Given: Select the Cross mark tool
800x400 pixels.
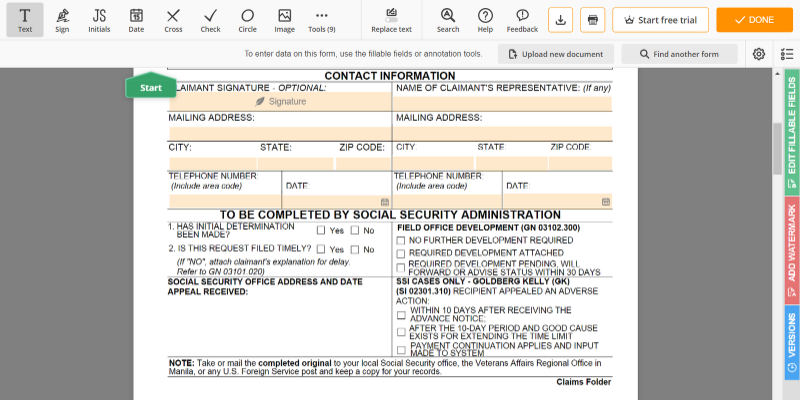Looking at the screenshot, I should point(173,20).
